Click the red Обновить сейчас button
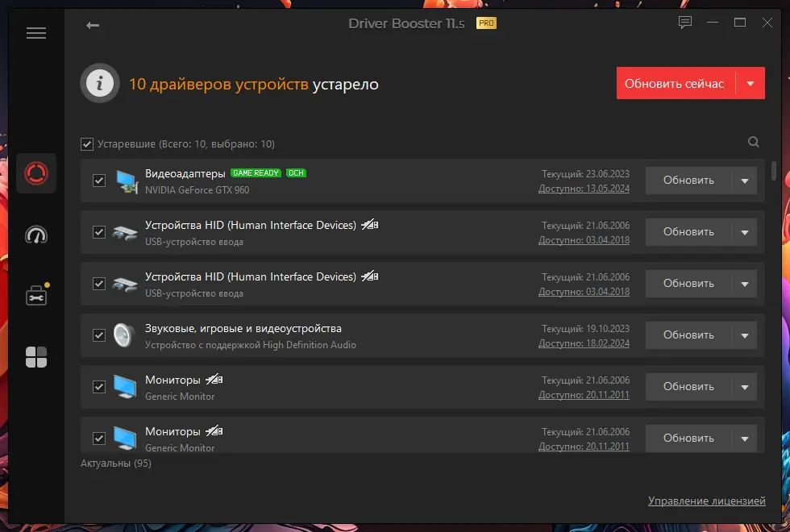Viewport: 790px width, 532px height. 676,84
